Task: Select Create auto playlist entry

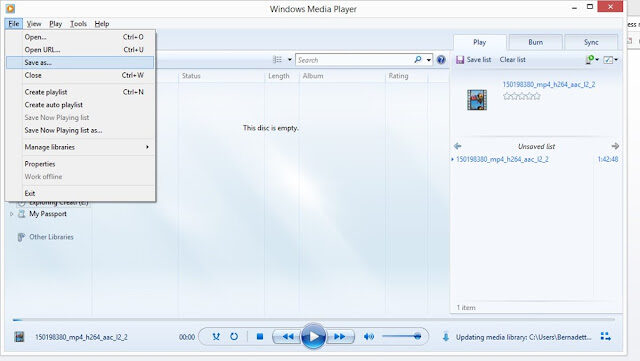Action: click(80, 105)
